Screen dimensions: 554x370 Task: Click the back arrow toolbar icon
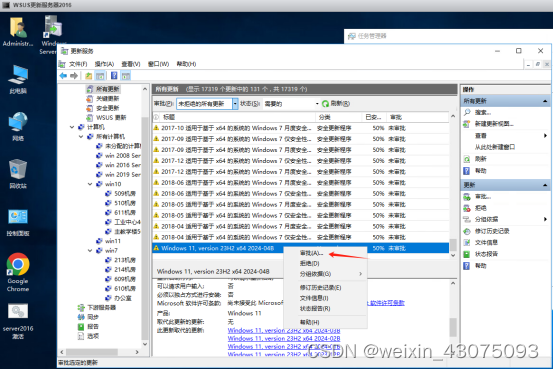tap(63, 76)
